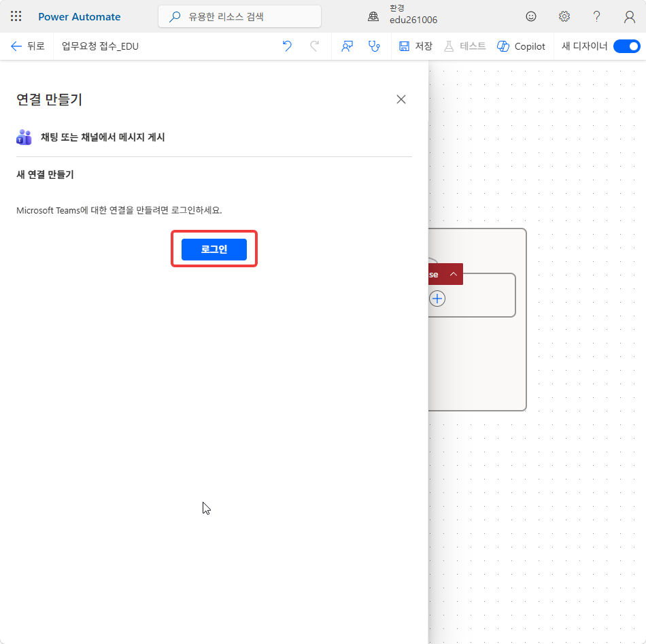Go back with the 뒤로 button
Image resolution: width=646 pixels, height=644 pixels.
tap(28, 46)
